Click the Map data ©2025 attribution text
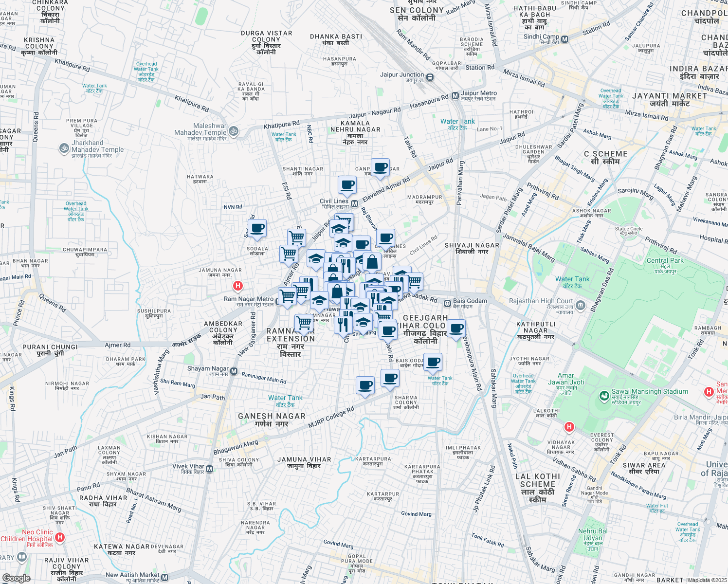This screenshot has width=728, height=584. point(707,580)
